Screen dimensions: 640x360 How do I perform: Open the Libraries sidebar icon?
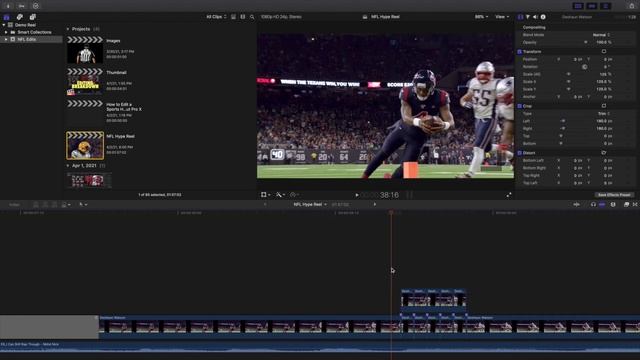(7, 17)
